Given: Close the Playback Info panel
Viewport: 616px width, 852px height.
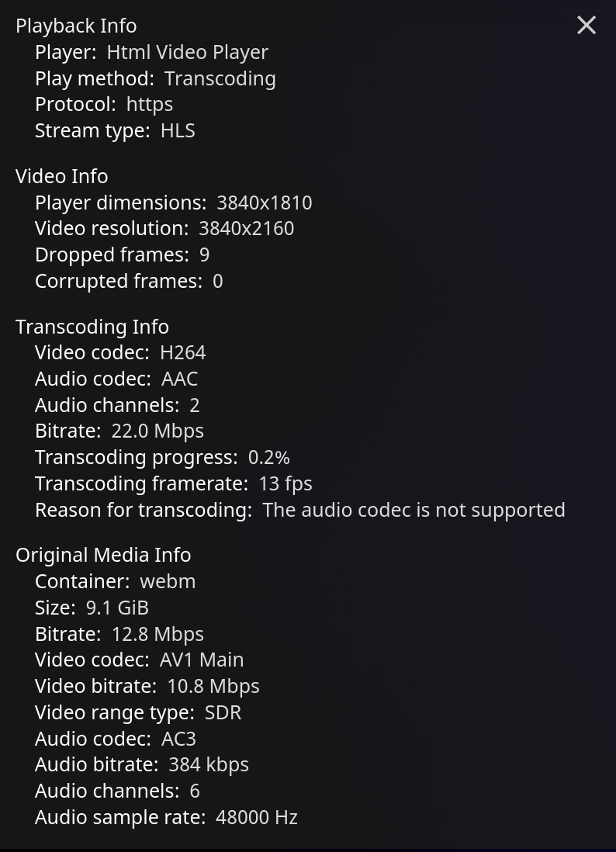Looking at the screenshot, I should [x=587, y=26].
